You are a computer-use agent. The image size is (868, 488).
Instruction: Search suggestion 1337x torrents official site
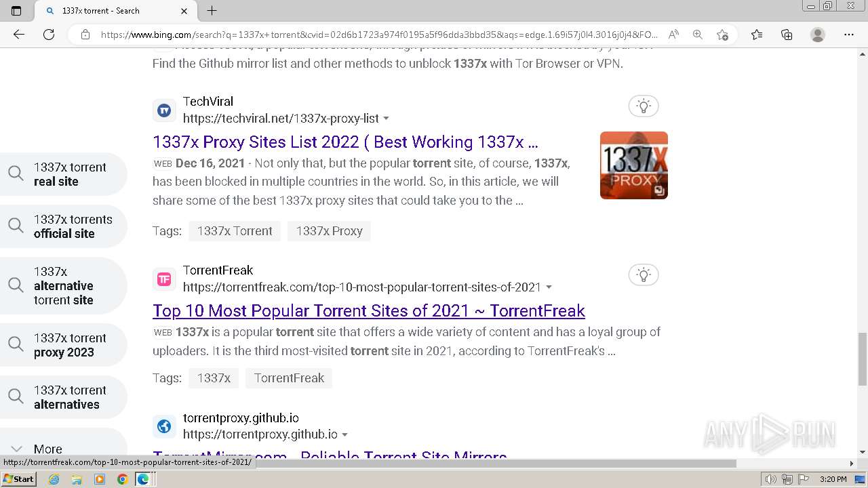point(62,226)
